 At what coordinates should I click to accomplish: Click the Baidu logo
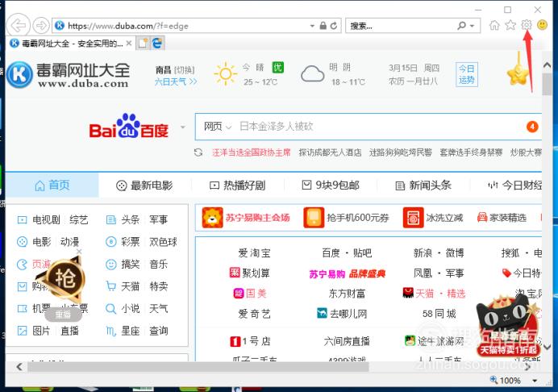pos(128,127)
